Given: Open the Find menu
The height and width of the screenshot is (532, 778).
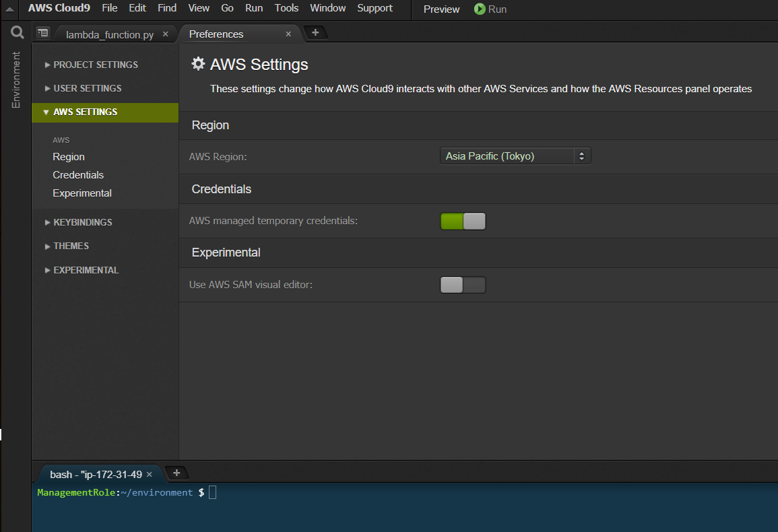Looking at the screenshot, I should [167, 8].
